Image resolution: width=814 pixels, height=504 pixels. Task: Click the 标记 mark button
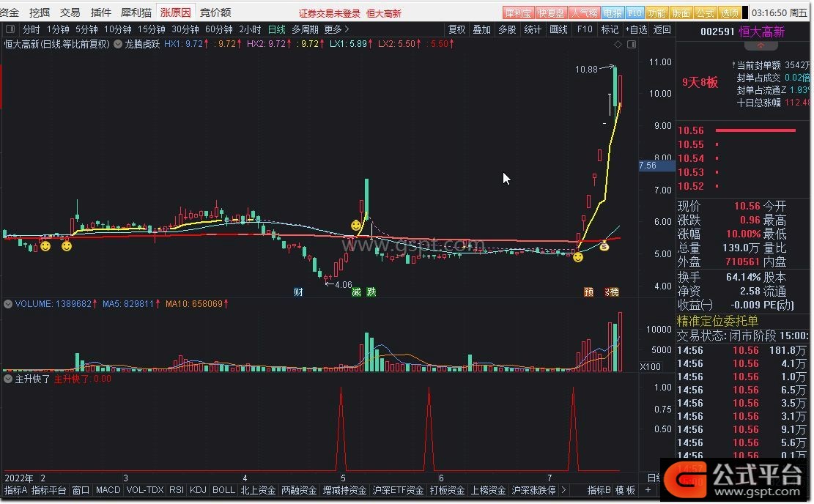coord(610,29)
